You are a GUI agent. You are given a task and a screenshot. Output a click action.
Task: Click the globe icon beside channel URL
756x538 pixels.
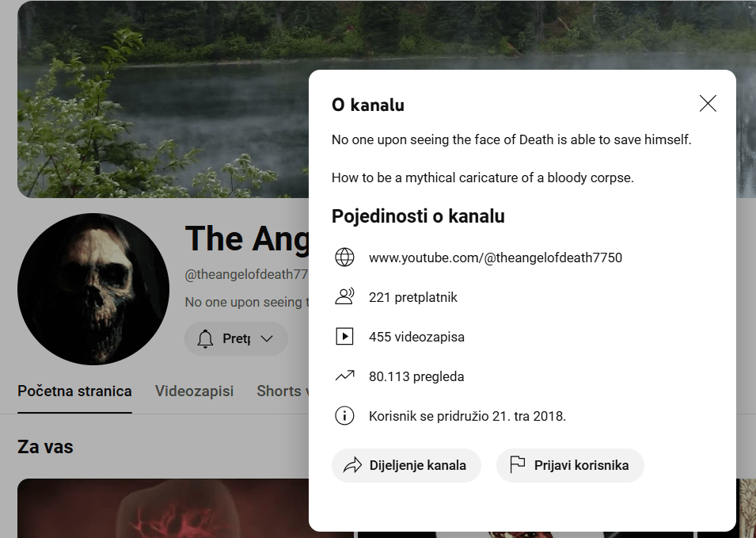[x=344, y=258]
